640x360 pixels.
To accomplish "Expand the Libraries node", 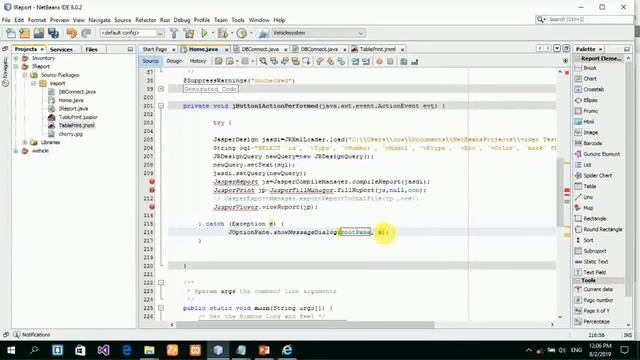I will coord(25,142).
